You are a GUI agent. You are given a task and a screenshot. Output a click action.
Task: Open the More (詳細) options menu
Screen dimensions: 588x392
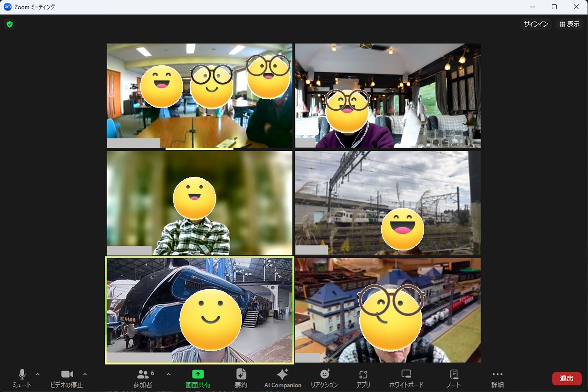click(x=498, y=378)
